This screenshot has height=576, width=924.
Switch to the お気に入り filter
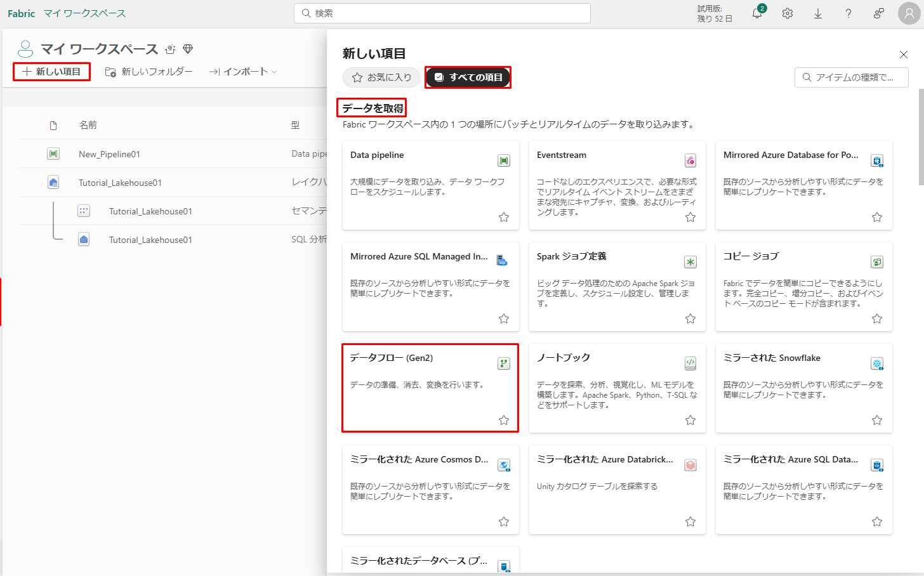(381, 77)
